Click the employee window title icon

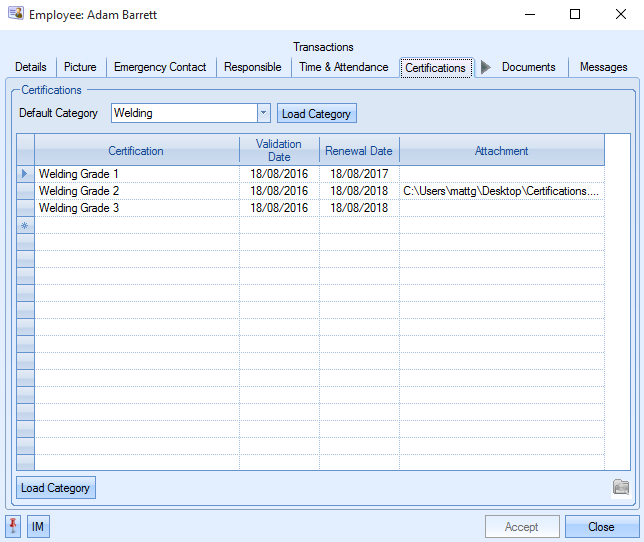click(15, 15)
